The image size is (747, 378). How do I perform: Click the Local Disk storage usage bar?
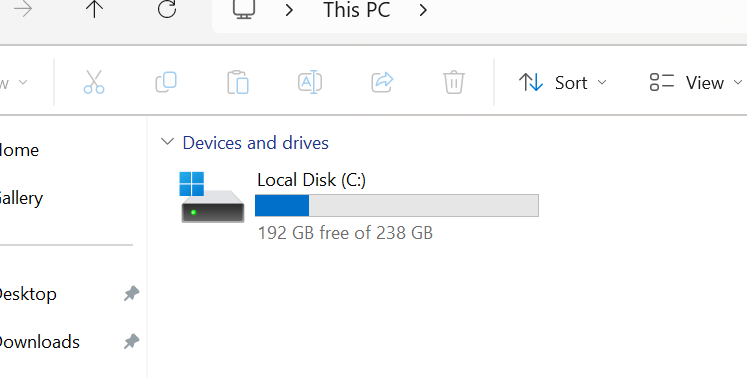point(397,205)
